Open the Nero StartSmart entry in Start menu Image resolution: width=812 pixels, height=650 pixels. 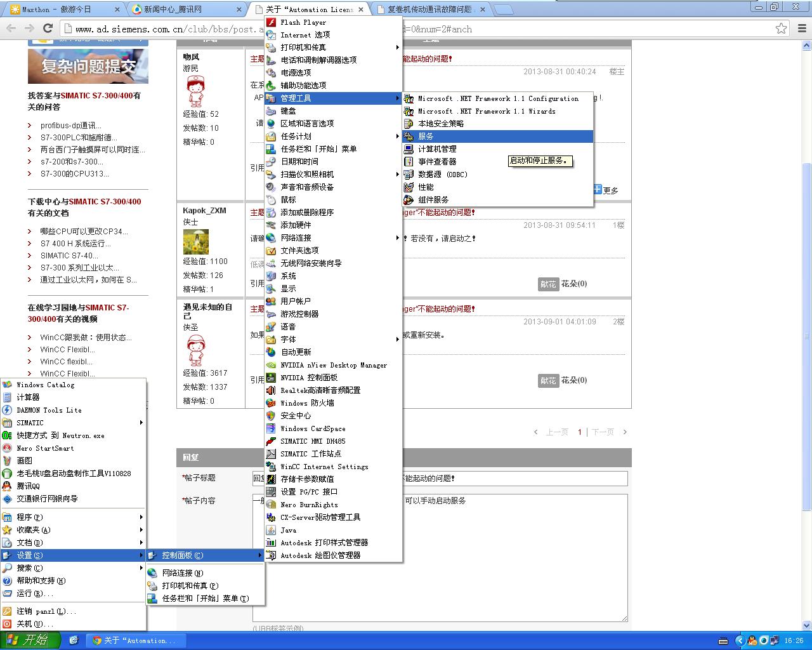pyautogui.click(x=73, y=448)
